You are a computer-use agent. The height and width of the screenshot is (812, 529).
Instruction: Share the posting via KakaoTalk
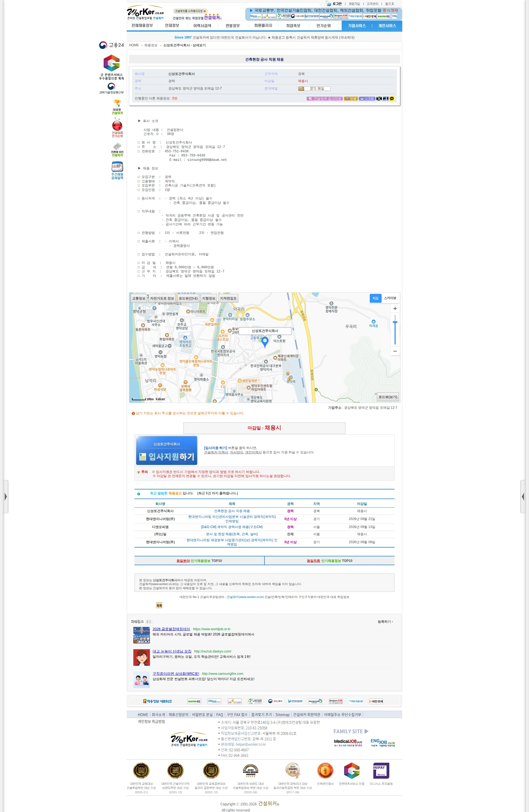[392, 99]
